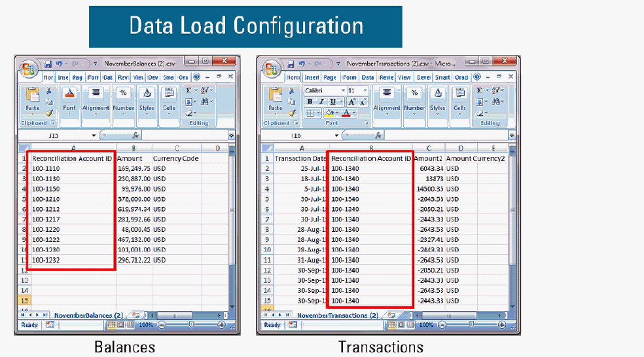Click macro record icon in Balances status bar
The width and height of the screenshot is (644, 357).
[x=50, y=325]
